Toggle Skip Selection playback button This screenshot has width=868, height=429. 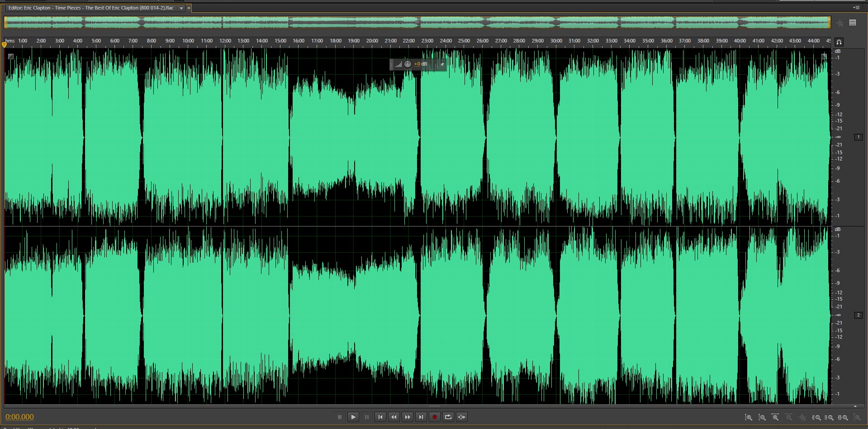point(461,417)
